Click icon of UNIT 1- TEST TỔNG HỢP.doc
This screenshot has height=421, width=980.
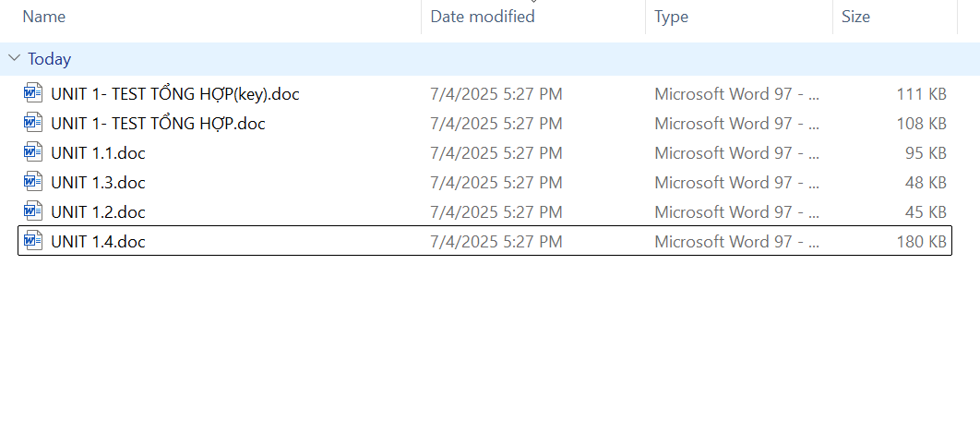33,123
